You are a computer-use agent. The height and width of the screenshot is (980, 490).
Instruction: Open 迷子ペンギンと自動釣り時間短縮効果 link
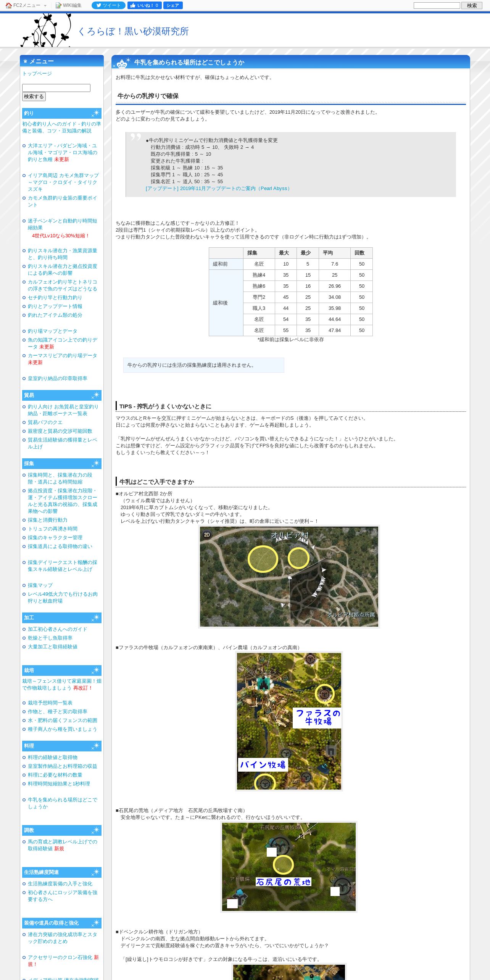click(62, 224)
